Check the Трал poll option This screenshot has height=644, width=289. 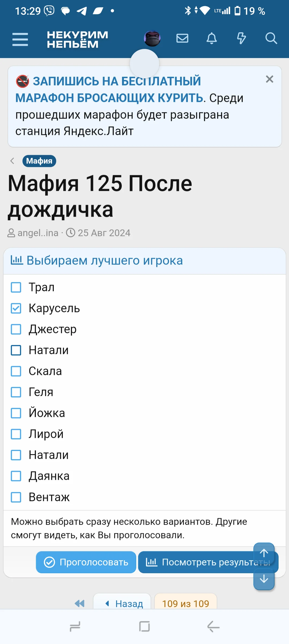click(x=16, y=287)
